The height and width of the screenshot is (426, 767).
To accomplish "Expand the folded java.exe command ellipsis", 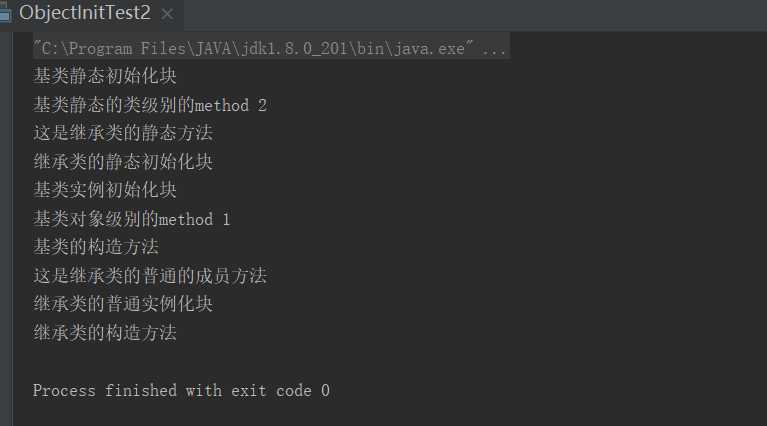I will (x=494, y=48).
